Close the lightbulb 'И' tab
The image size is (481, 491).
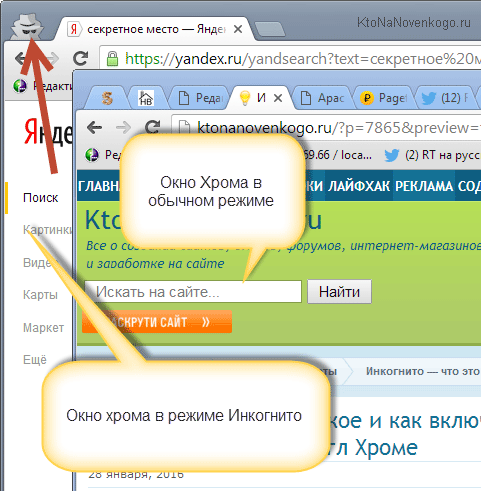click(278, 98)
